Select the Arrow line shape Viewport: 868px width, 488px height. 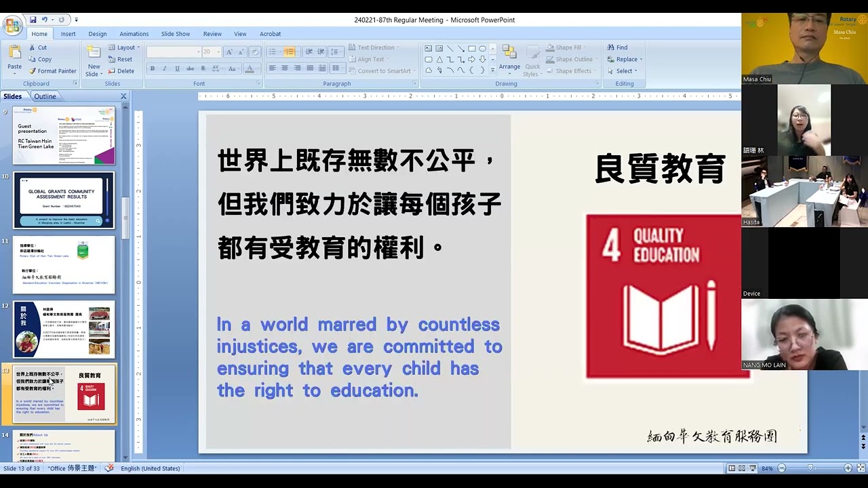460,48
